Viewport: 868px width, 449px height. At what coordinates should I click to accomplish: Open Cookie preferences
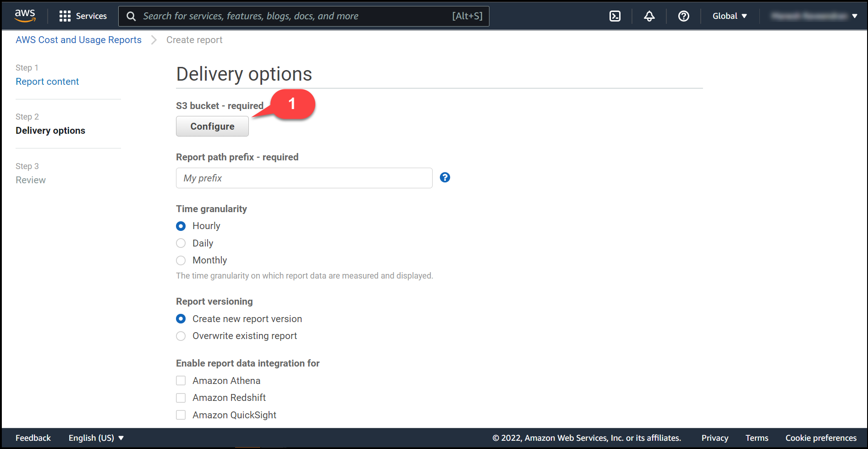pos(821,438)
